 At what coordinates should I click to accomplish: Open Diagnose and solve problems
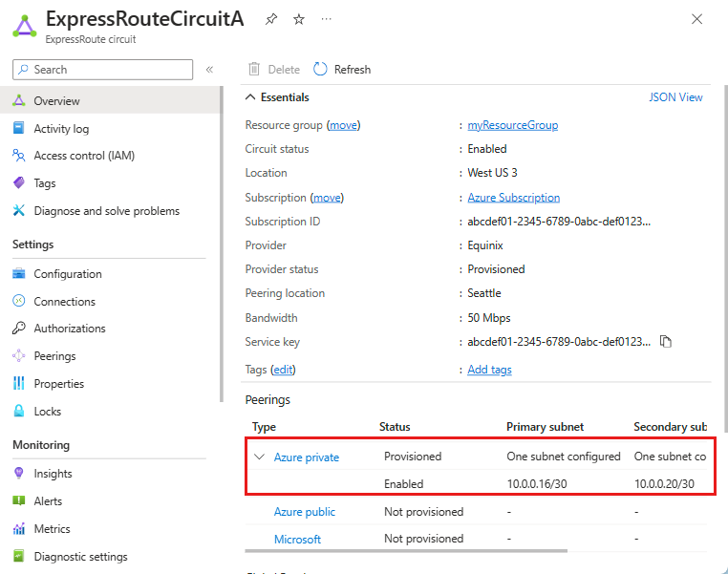tap(106, 211)
